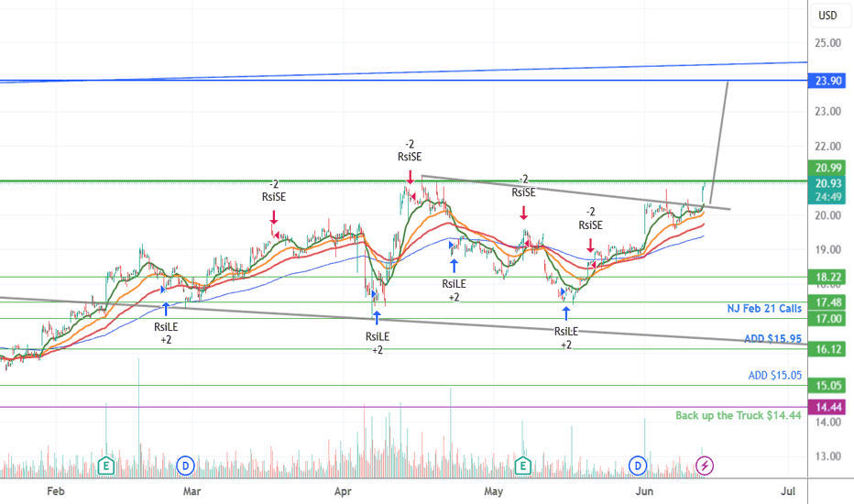Open the USD currency selector
Screen dimensions: 854x504
(x=827, y=16)
